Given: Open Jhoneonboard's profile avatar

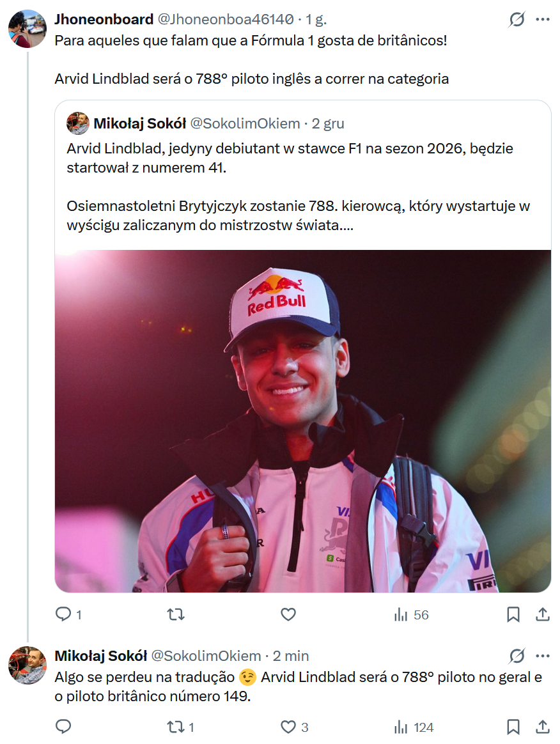Looking at the screenshot, I should pyautogui.click(x=27, y=29).
